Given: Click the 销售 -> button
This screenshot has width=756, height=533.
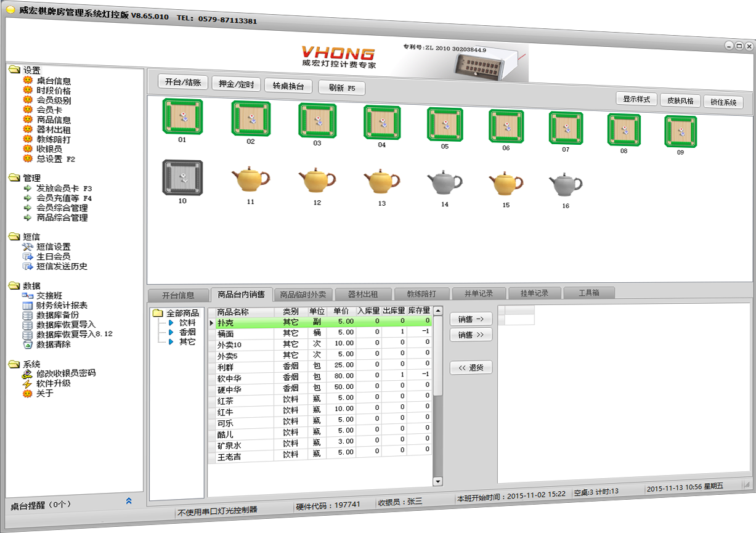Looking at the screenshot, I should click(x=471, y=319).
